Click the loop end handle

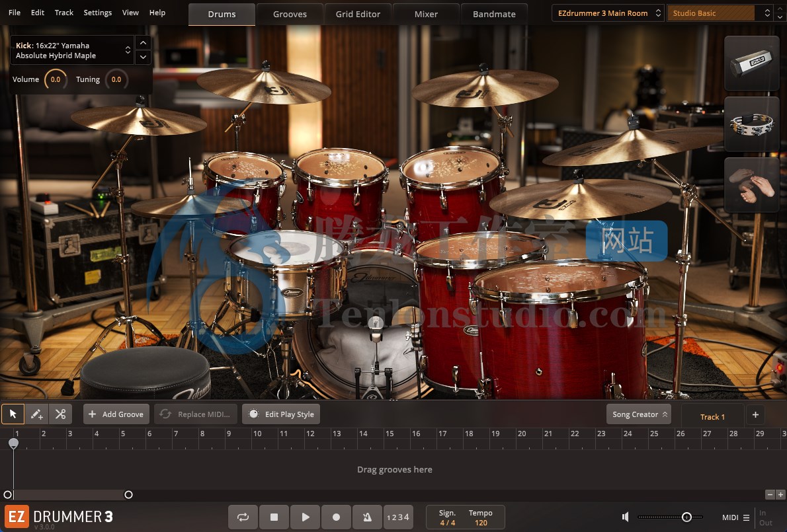128,495
